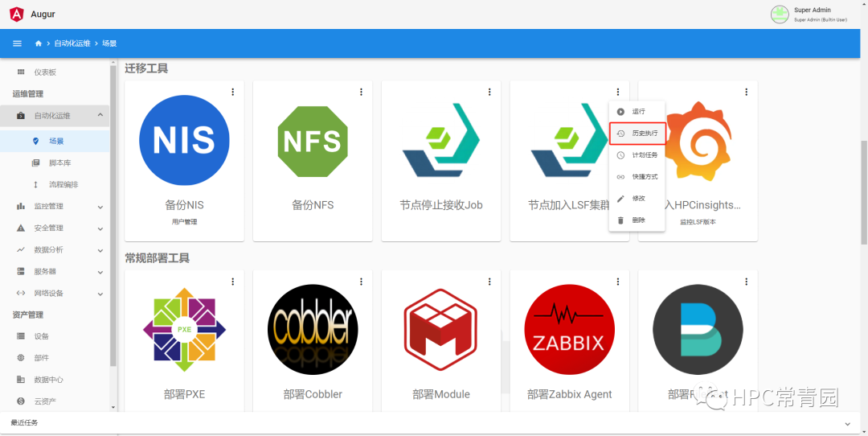
Task: Select 快捷方式 in the context menu
Action: (637, 177)
